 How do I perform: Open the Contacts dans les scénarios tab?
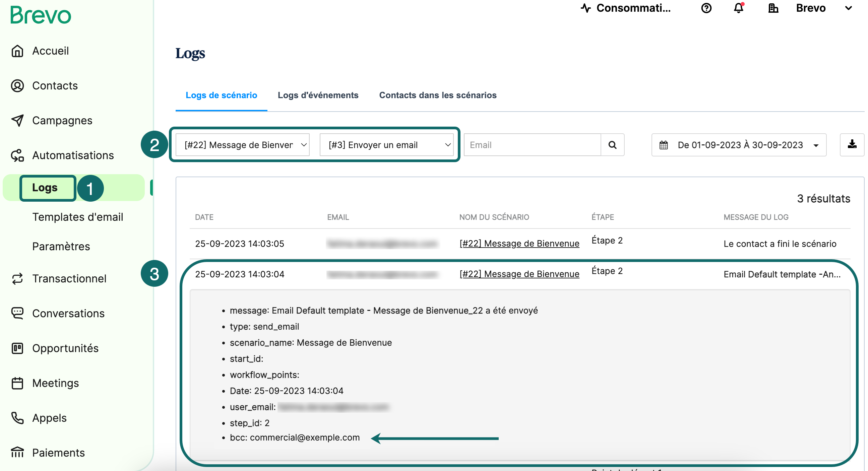point(438,95)
